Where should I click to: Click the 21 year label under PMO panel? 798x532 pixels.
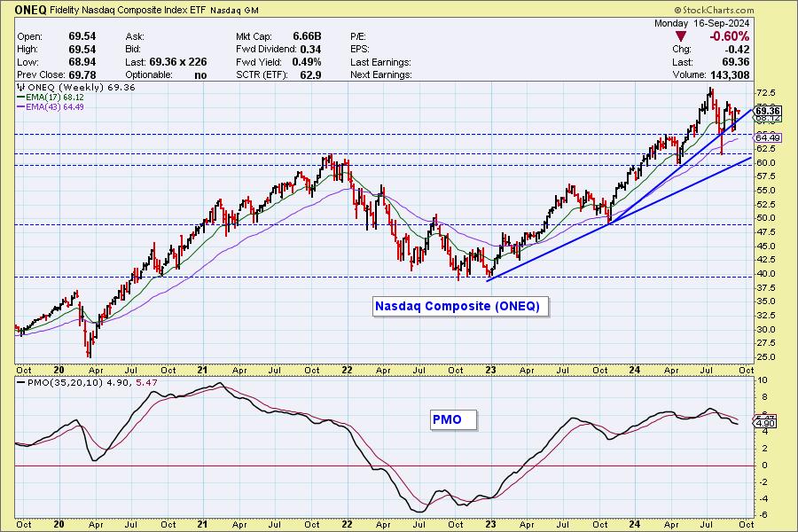pos(202,524)
